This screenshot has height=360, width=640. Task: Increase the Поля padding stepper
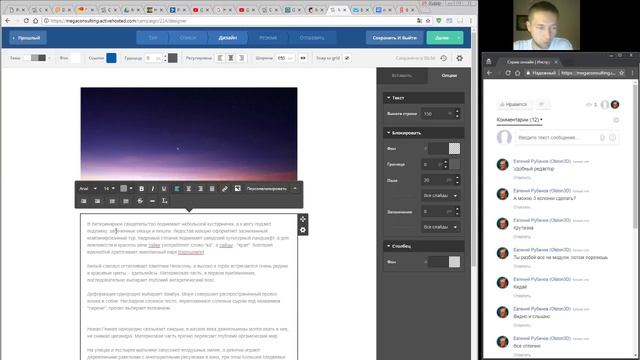[457, 178]
